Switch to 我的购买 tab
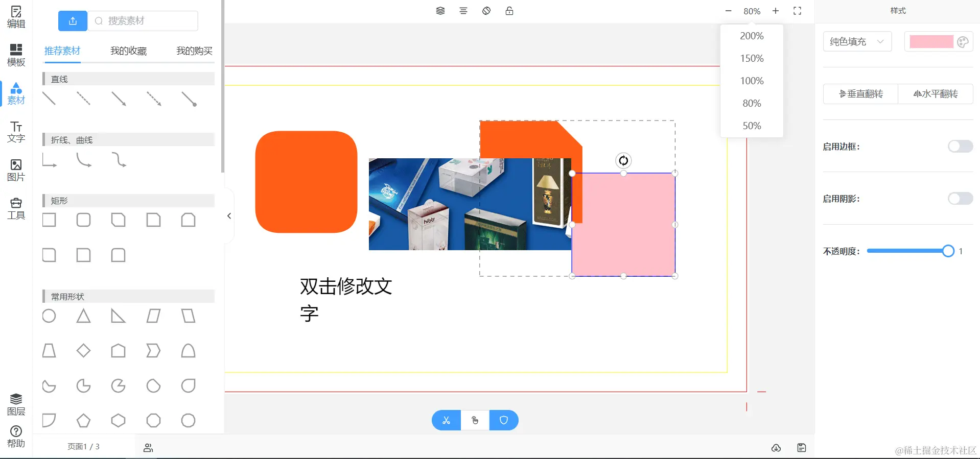 [194, 51]
